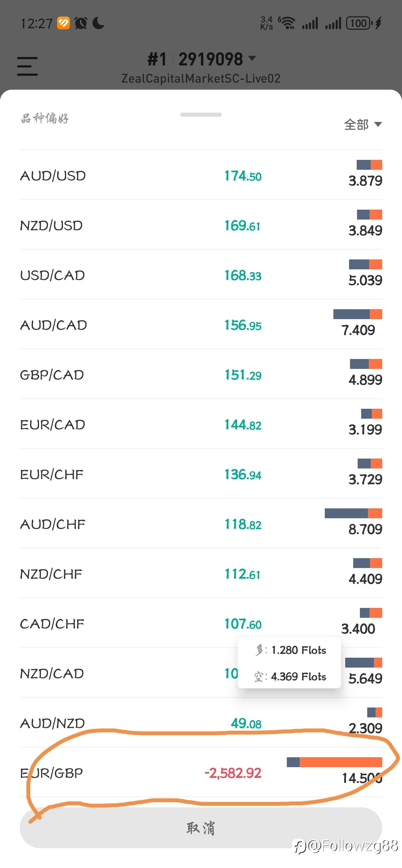Expand the account 2919098 dropdown arrow
The height and width of the screenshot is (868, 402).
[x=252, y=58]
